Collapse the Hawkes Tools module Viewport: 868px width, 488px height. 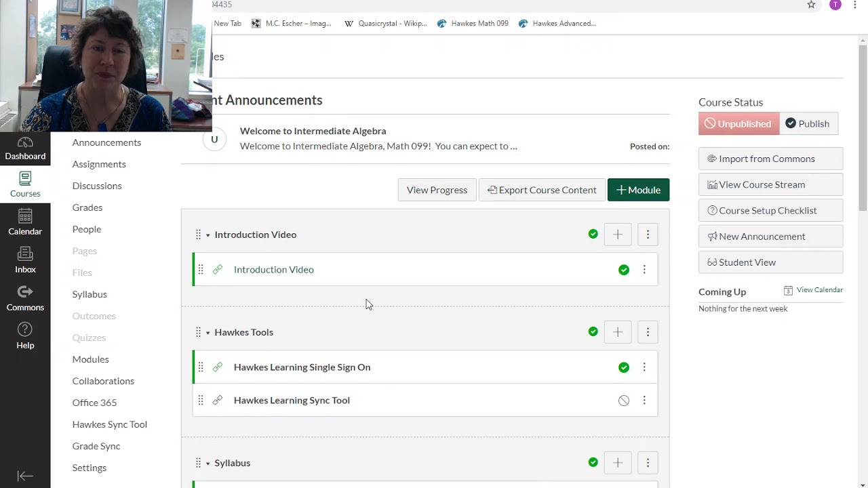coord(208,333)
